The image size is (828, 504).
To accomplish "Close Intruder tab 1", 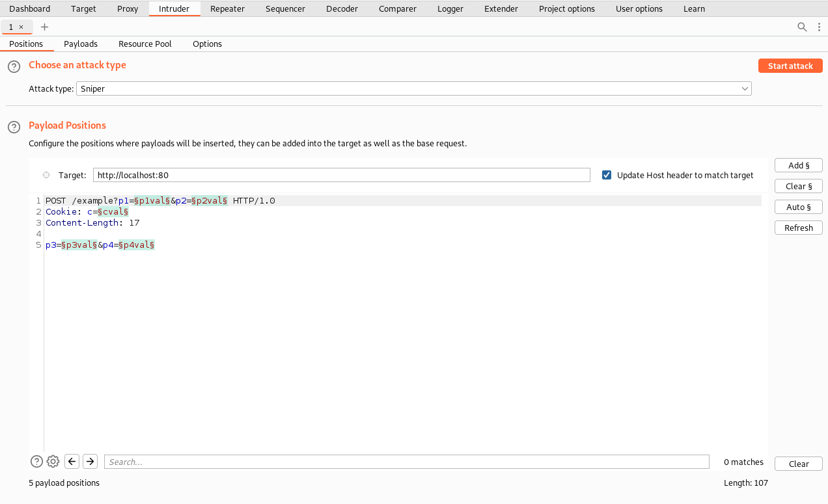I will (21, 27).
